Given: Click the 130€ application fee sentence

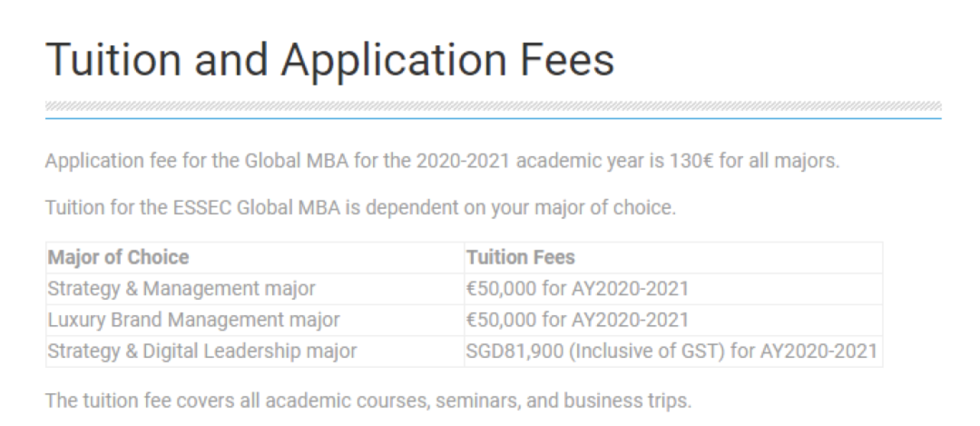Looking at the screenshot, I should click(443, 161).
